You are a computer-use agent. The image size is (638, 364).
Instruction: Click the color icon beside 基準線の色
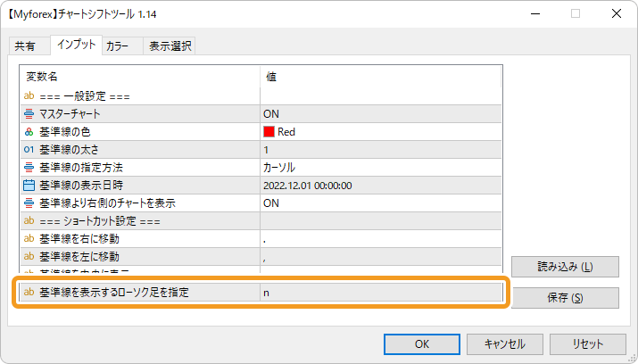click(x=29, y=132)
